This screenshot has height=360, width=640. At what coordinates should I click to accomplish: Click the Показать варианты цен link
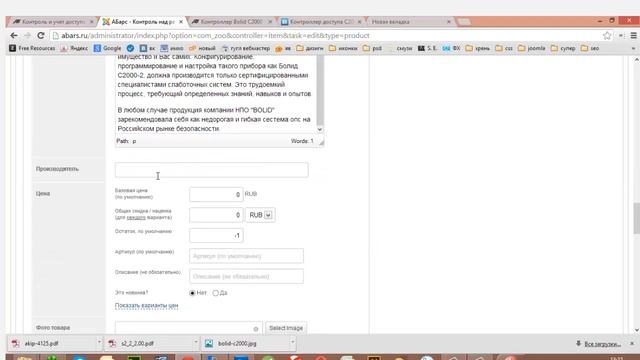(147, 306)
